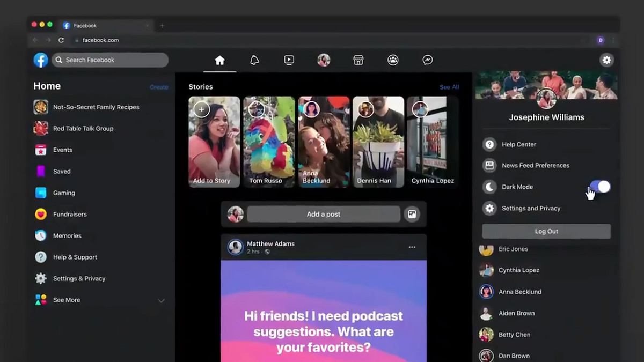
Task: Open the Home feed tab
Action: pyautogui.click(x=219, y=60)
